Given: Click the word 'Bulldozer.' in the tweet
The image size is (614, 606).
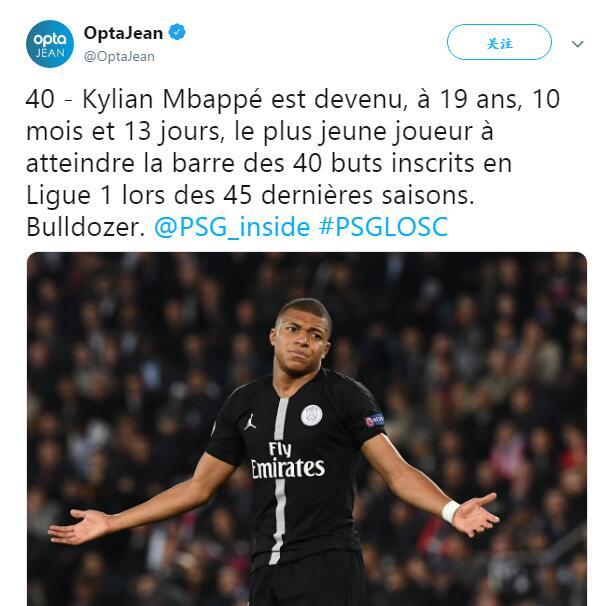Looking at the screenshot, I should [86, 227].
